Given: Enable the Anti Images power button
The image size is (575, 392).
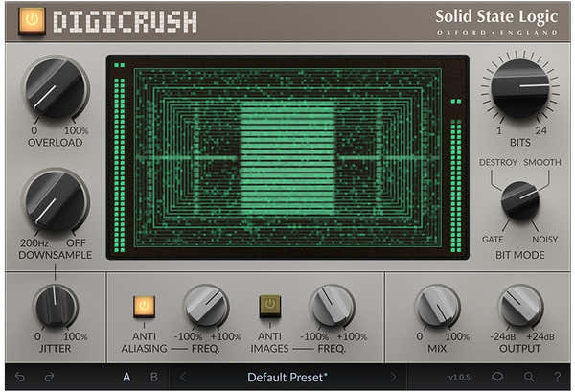Looking at the screenshot, I should (270, 306).
